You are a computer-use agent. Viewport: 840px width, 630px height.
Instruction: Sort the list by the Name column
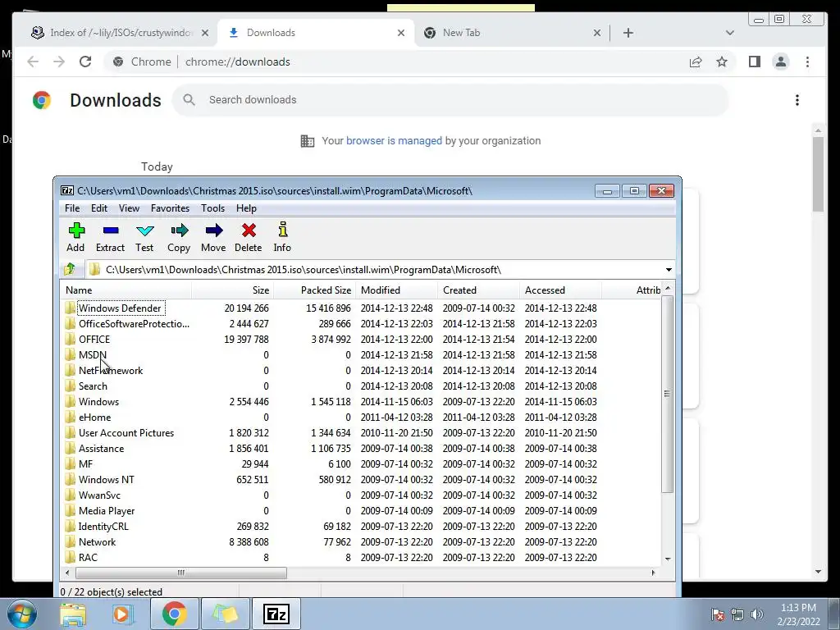126,290
